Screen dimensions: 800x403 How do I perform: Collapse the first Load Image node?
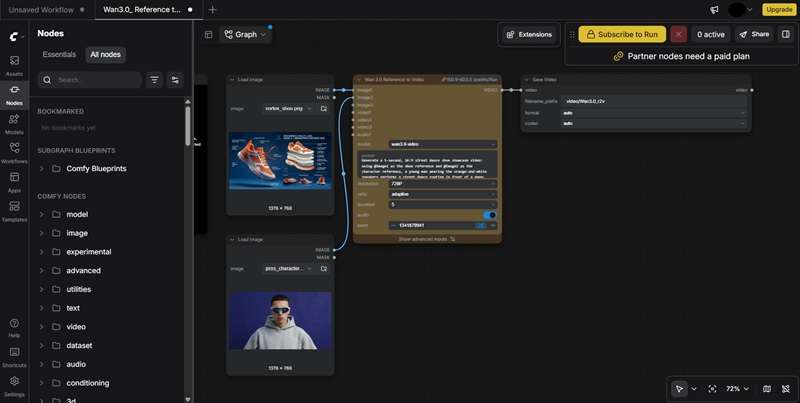click(232, 80)
